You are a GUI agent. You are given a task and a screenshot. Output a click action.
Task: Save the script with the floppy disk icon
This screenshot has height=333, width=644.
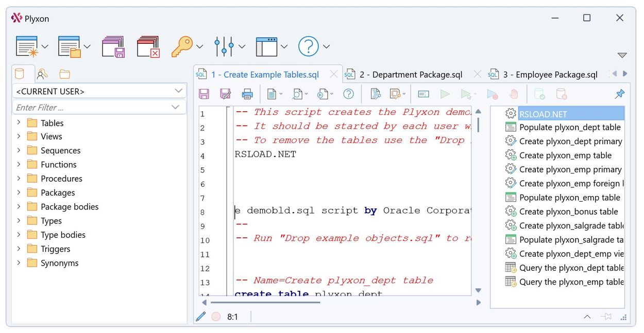204,94
